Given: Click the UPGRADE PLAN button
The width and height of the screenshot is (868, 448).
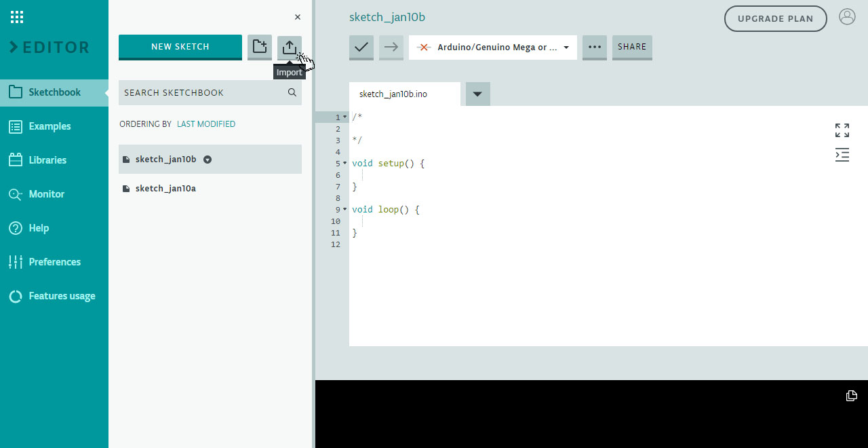Looking at the screenshot, I should (x=775, y=19).
